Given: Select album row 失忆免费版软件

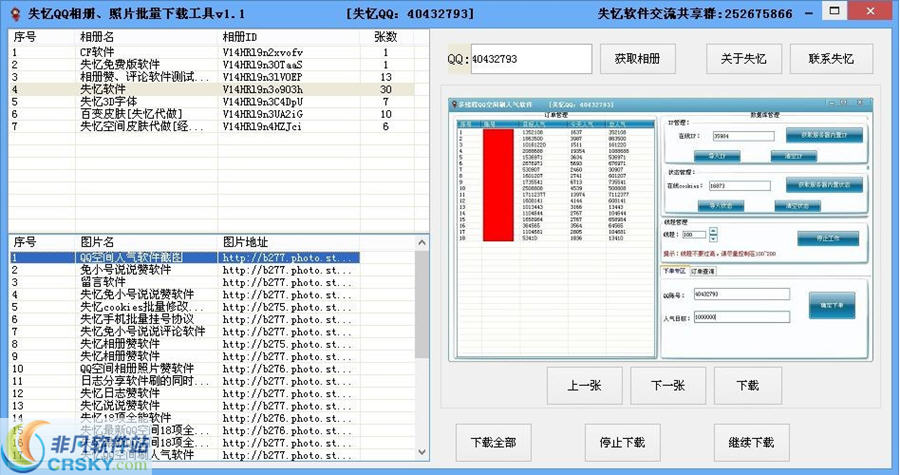Looking at the screenshot, I should (x=211, y=65).
